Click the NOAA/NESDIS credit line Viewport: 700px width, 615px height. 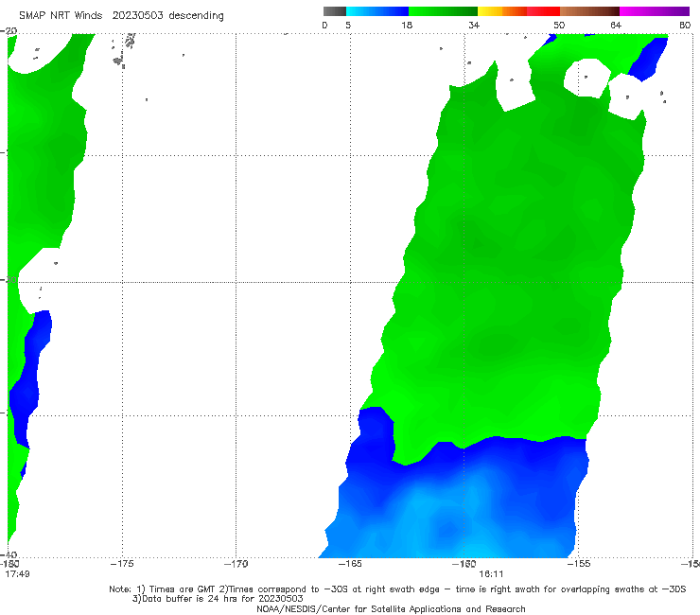[391, 608]
